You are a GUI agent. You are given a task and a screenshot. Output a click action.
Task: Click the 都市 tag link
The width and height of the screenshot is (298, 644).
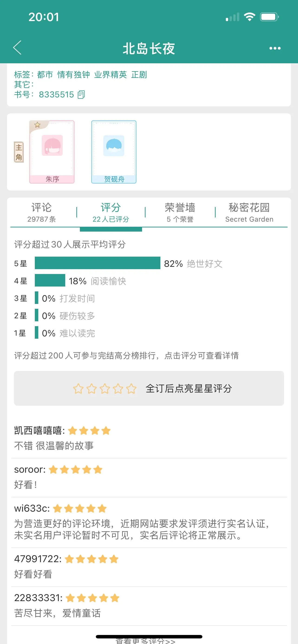[x=45, y=74]
